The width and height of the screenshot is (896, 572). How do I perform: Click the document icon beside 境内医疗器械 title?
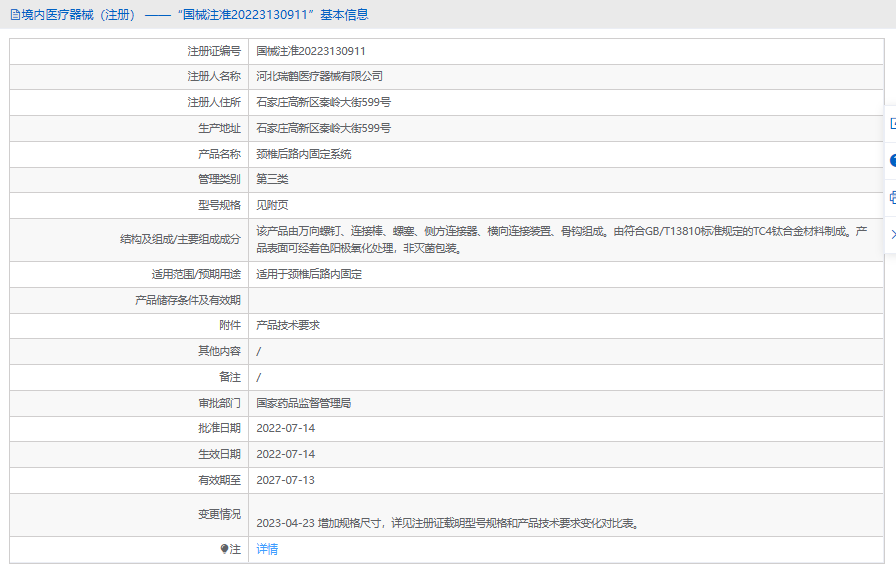15,15
